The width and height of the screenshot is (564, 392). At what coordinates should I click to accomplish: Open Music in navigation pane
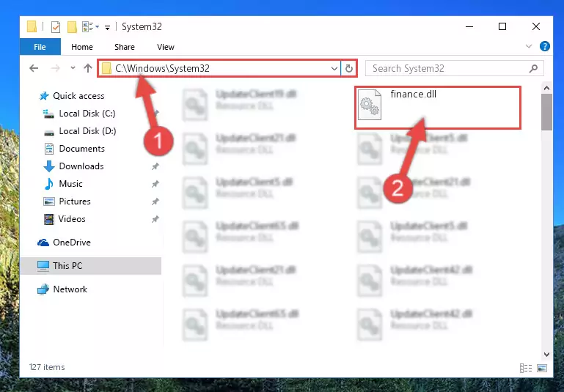tap(70, 184)
